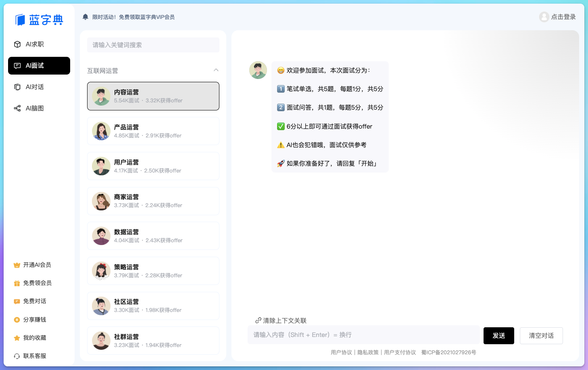Click the 社区运营 avatar thumbnail
This screenshot has height=370, width=588.
101,306
